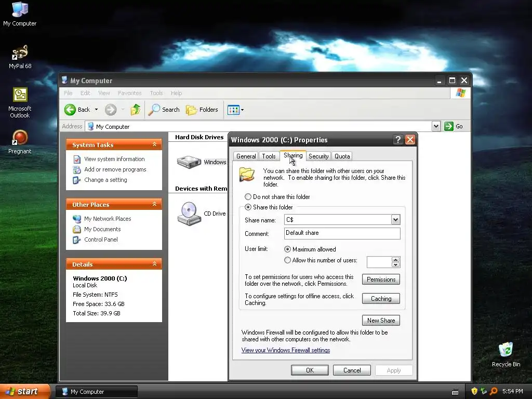This screenshot has height=399, width=532.
Task: Close the Properties dialog
Action: pyautogui.click(x=410, y=139)
